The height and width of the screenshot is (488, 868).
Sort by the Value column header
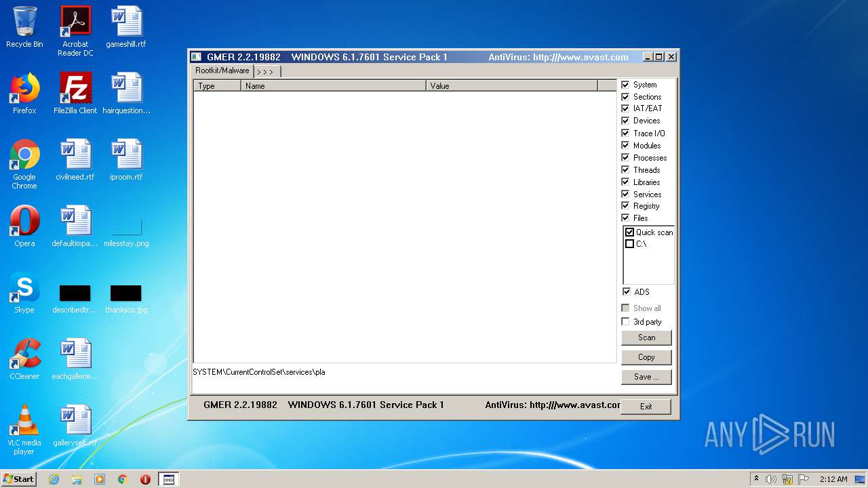(x=512, y=86)
